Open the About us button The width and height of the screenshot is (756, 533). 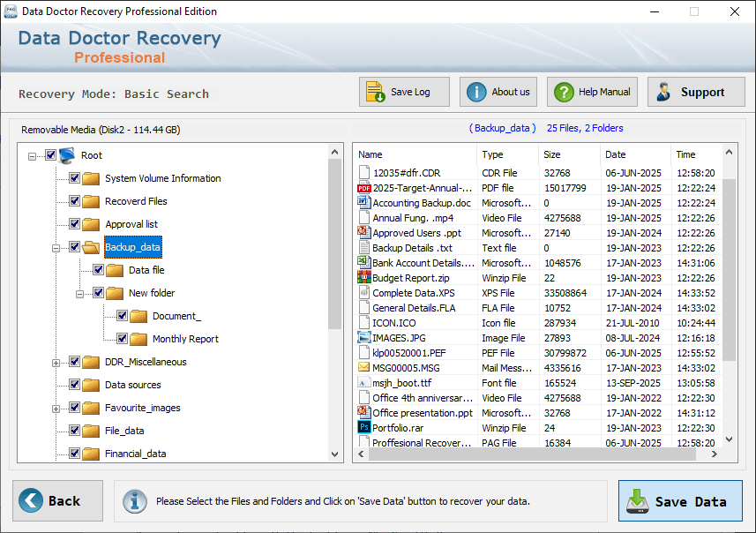click(498, 92)
